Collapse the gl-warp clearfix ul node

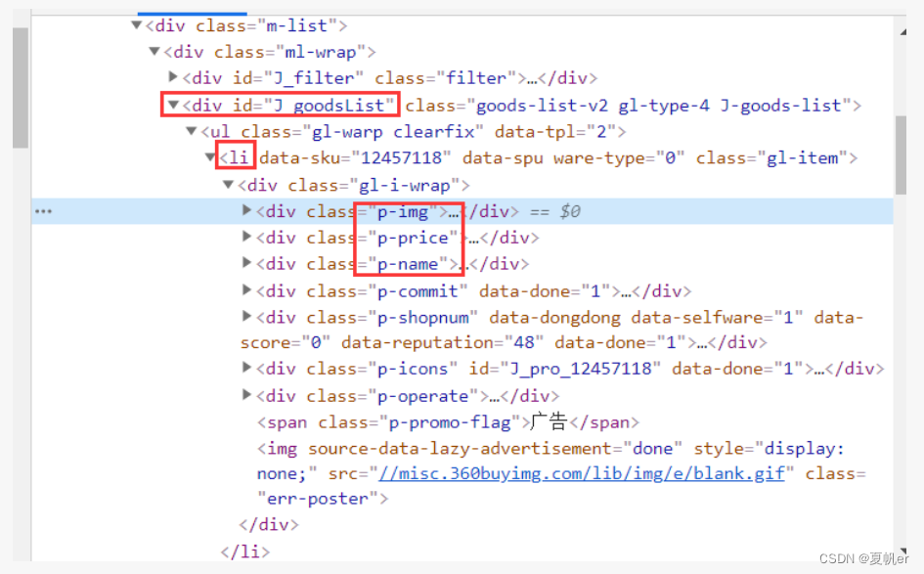[191, 131]
